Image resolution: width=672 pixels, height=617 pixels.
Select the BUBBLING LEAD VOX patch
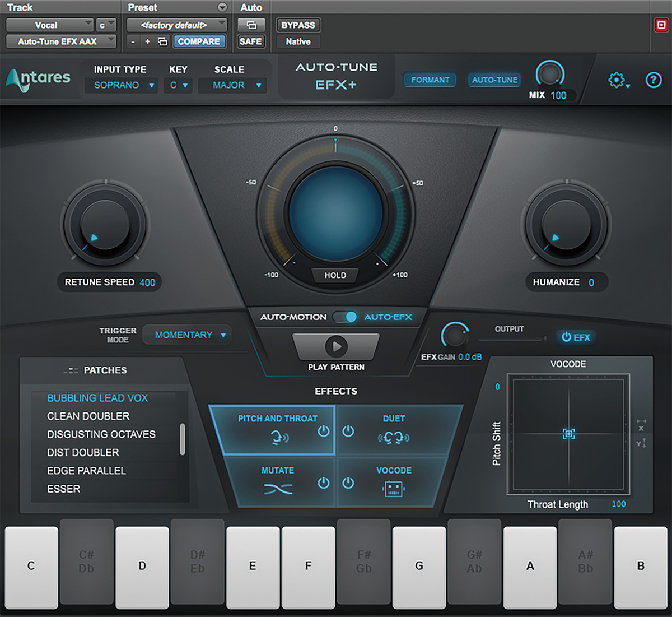(x=97, y=398)
